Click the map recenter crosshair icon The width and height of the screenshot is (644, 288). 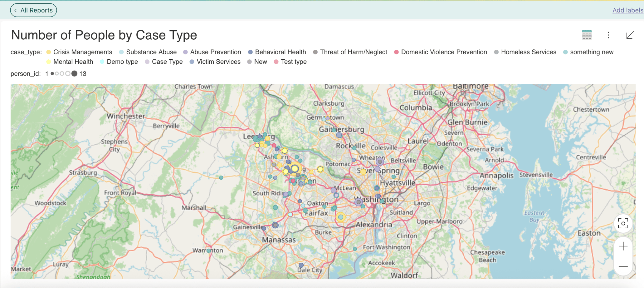(x=623, y=223)
